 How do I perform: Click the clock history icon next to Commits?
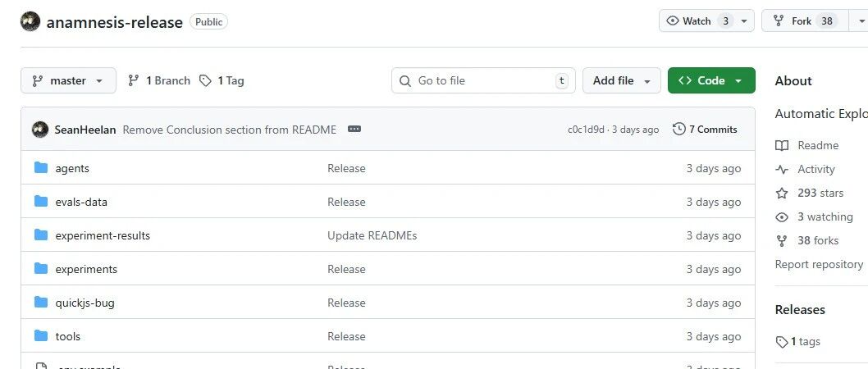pyautogui.click(x=678, y=130)
